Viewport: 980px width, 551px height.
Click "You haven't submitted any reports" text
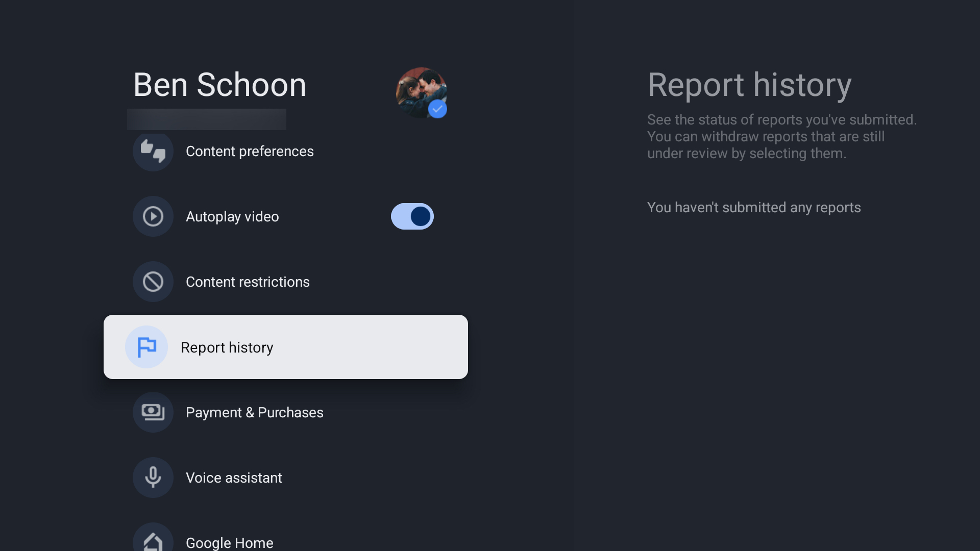pos(754,208)
